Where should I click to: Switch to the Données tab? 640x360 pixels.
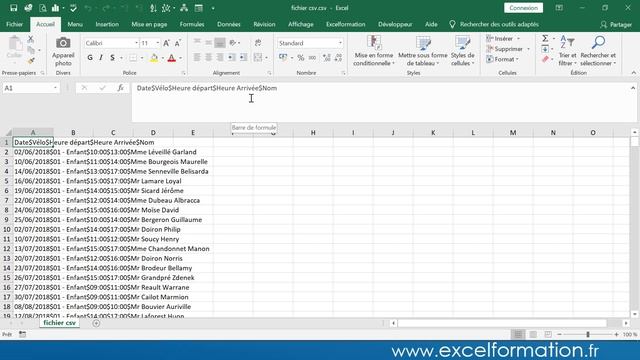pyautogui.click(x=229, y=24)
